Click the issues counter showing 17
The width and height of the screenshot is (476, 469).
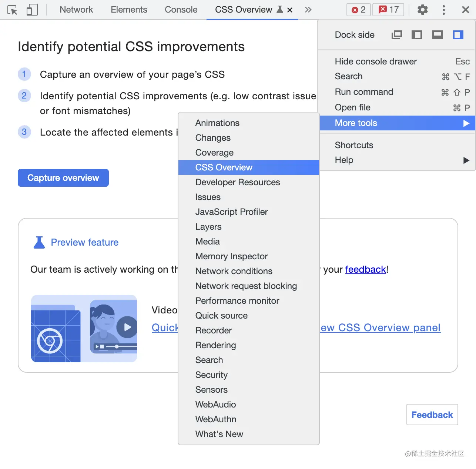[389, 10]
